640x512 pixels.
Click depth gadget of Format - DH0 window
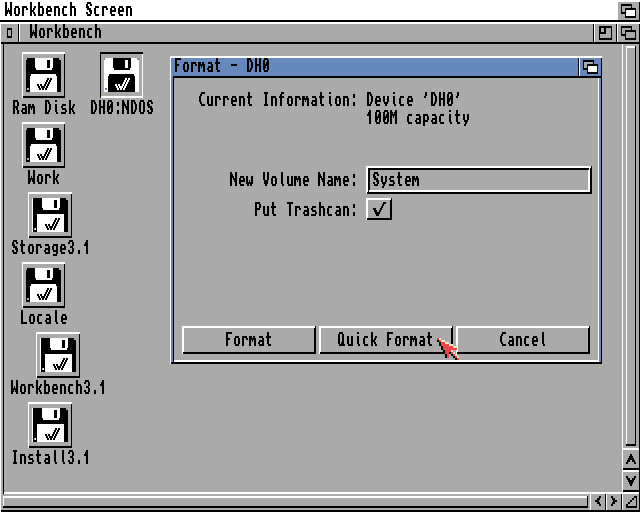pyautogui.click(x=590, y=67)
